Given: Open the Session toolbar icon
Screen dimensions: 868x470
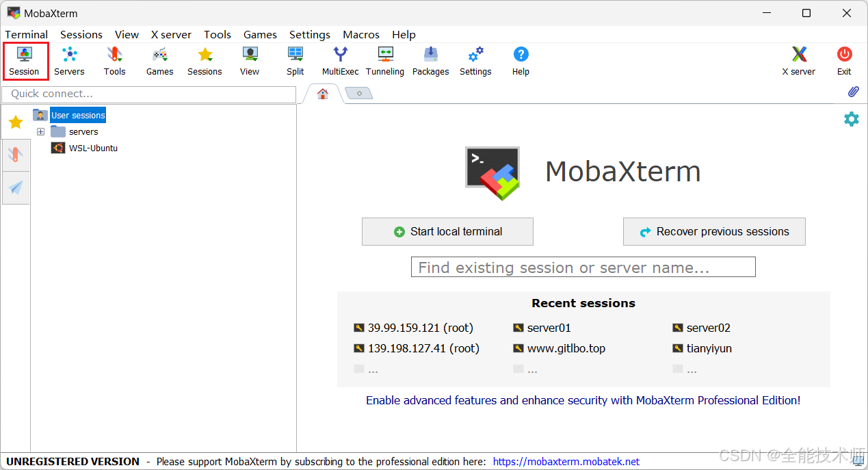Looking at the screenshot, I should point(25,61).
